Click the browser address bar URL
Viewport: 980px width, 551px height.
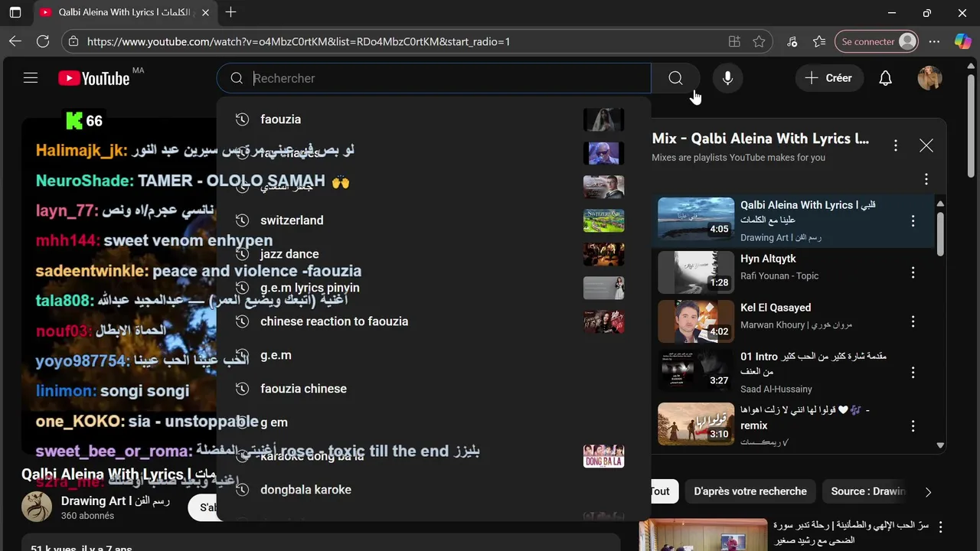coord(299,42)
